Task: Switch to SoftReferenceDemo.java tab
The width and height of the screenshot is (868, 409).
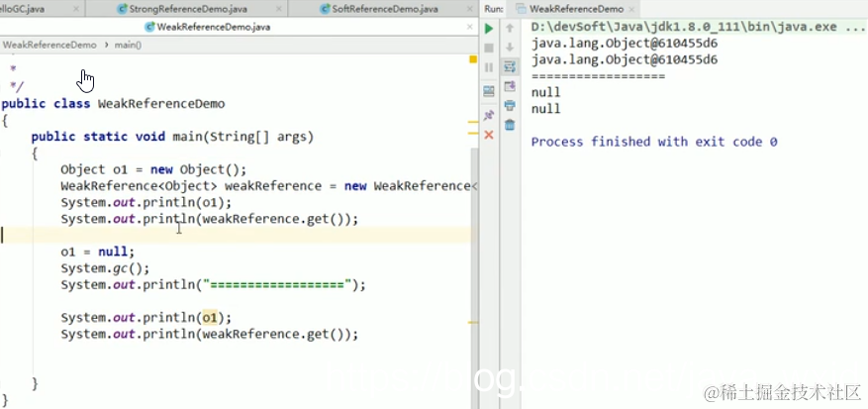Action: pyautogui.click(x=379, y=9)
